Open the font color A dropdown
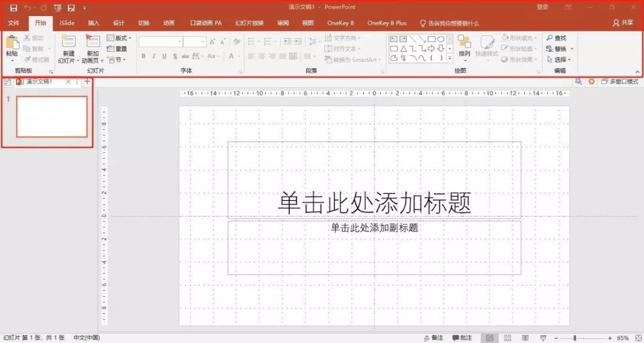The image size is (644, 343). [x=233, y=56]
